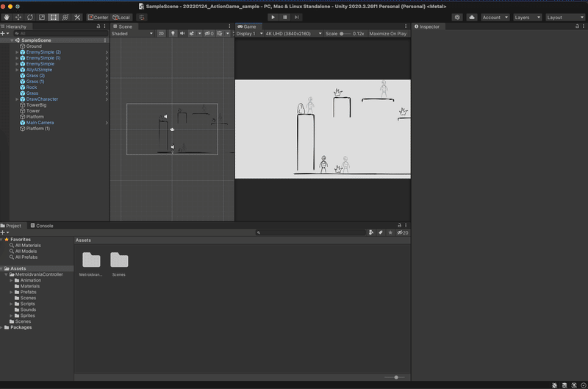
Task: Open prefab arrow for Grass (2)
Action: (x=107, y=76)
